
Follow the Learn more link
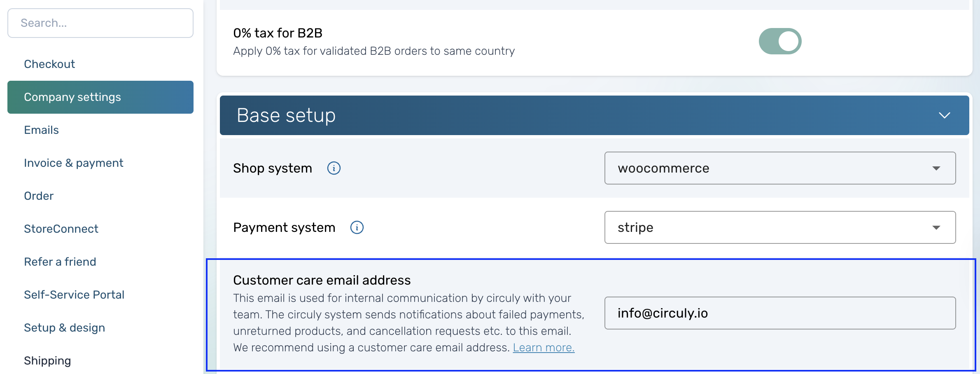click(x=544, y=348)
